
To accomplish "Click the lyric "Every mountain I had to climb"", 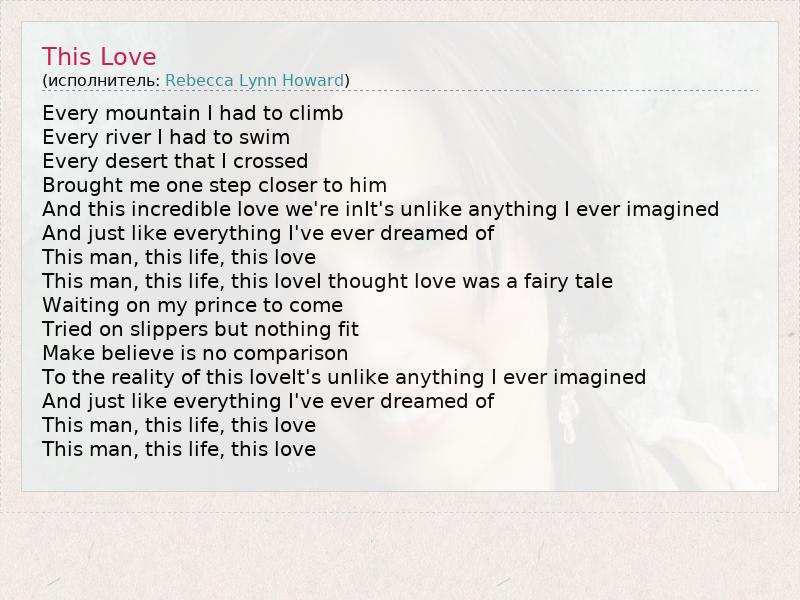I will [x=193, y=113].
